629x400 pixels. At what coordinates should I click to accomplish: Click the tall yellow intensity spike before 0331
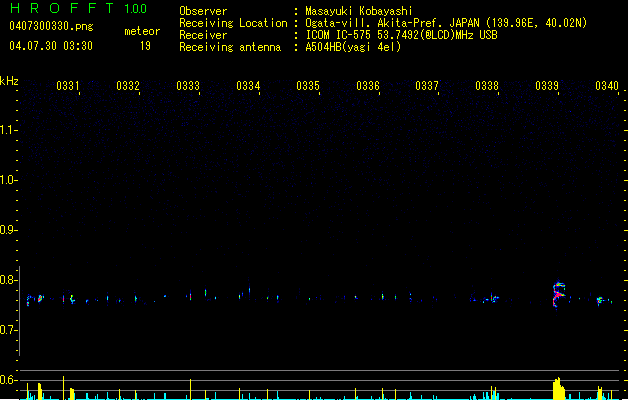tap(63, 388)
